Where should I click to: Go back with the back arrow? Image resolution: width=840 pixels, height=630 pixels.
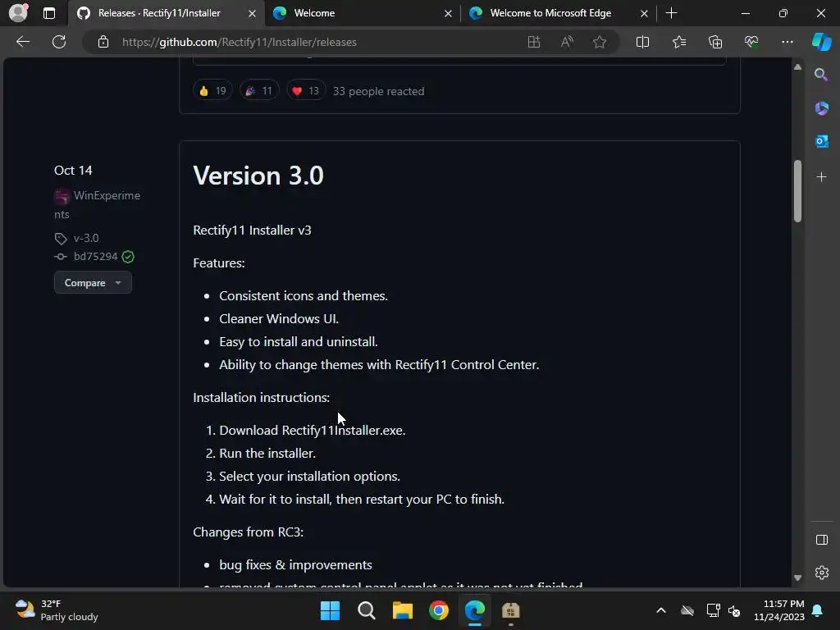tap(22, 42)
